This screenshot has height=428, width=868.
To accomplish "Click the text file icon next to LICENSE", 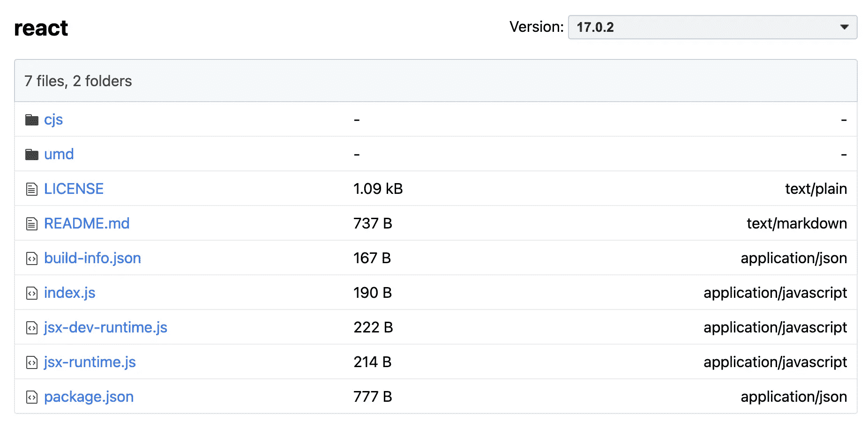I will [31, 189].
